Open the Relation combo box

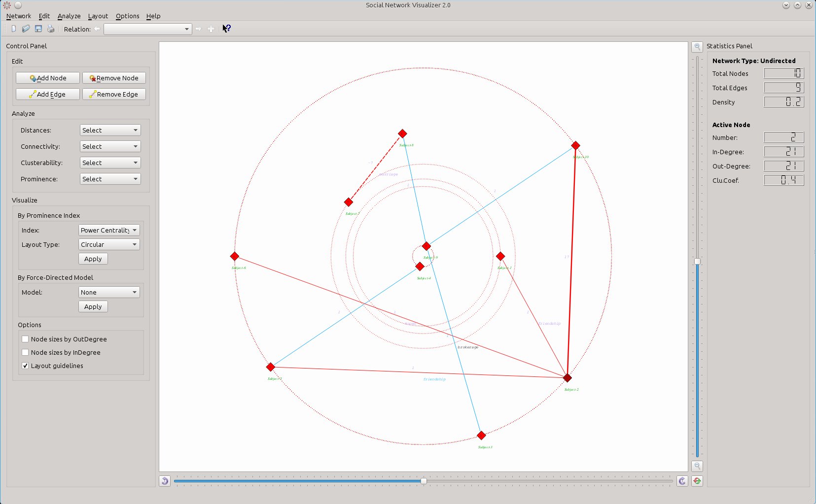[x=147, y=29]
